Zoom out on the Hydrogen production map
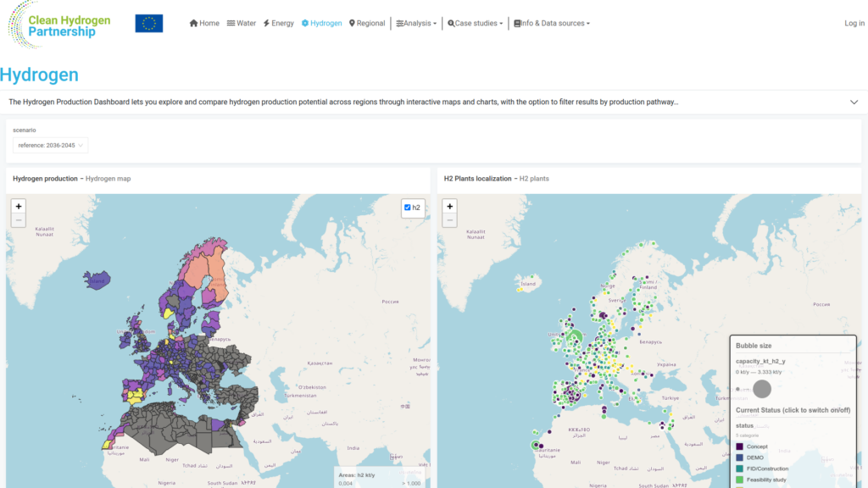Screen dimensions: 868x488 click(19, 220)
